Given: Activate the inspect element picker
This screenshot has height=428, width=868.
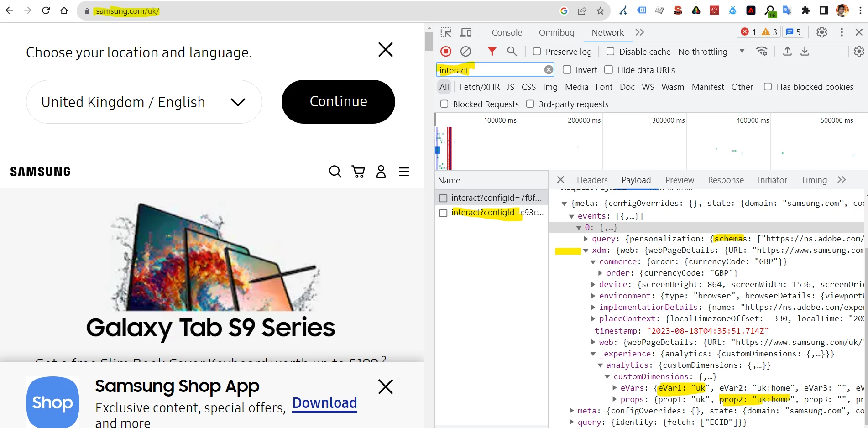Looking at the screenshot, I should tap(446, 32).
